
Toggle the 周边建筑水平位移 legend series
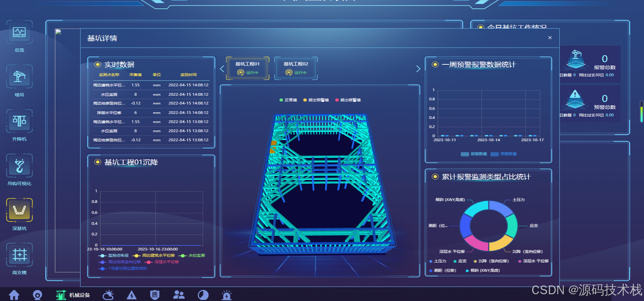pos(154,255)
